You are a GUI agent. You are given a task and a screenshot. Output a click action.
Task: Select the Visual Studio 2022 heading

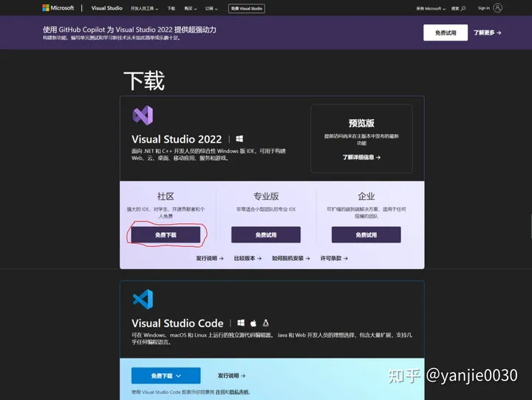(177, 139)
